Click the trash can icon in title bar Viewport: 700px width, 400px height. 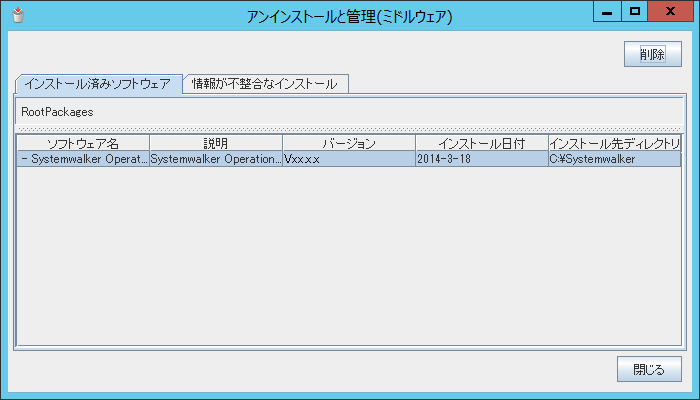tap(18, 15)
